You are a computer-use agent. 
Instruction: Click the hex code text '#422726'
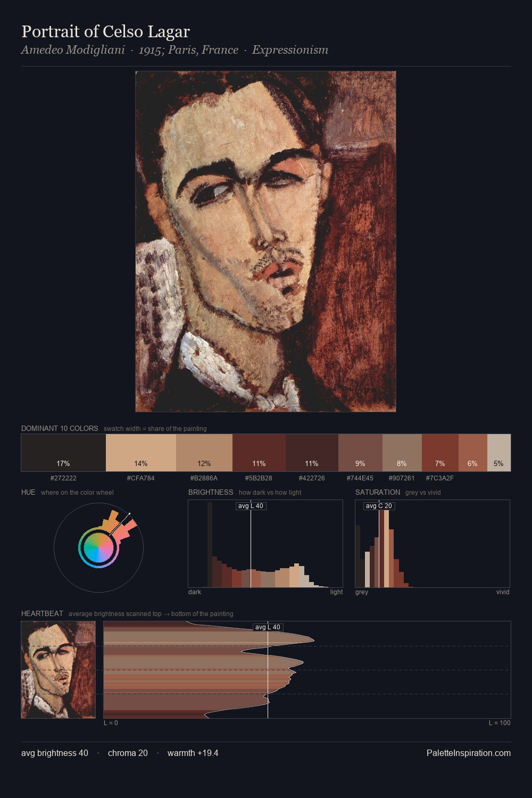point(312,478)
